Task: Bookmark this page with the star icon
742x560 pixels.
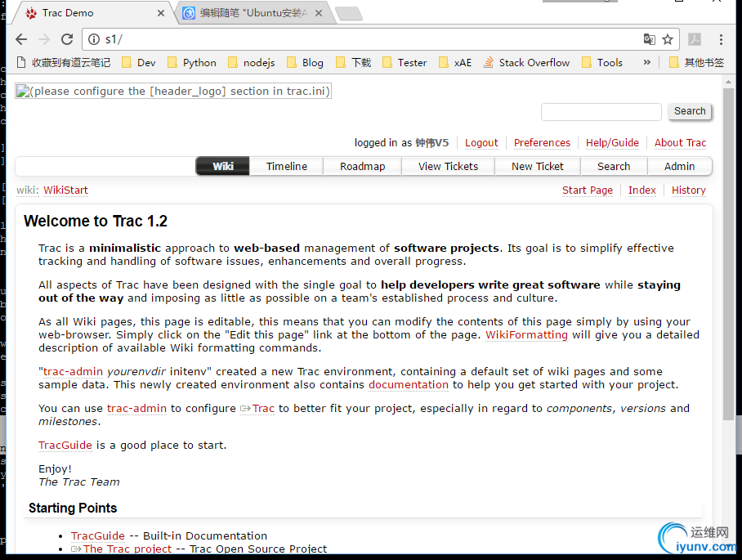Action: [x=668, y=39]
